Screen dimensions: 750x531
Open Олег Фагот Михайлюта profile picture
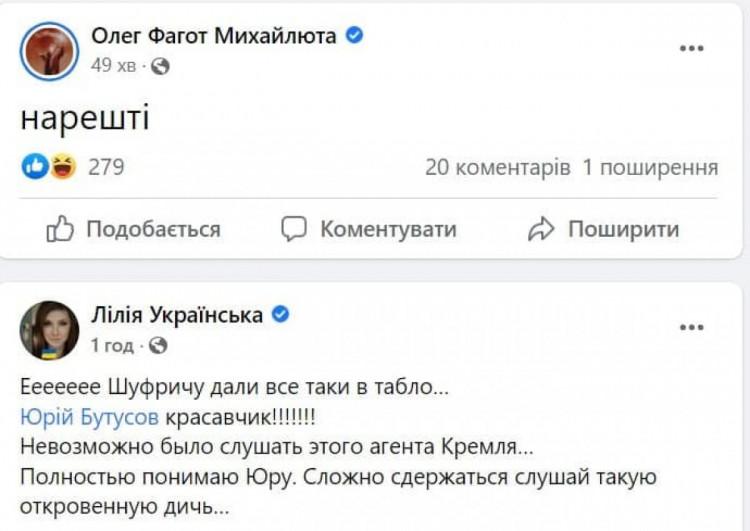point(49,50)
